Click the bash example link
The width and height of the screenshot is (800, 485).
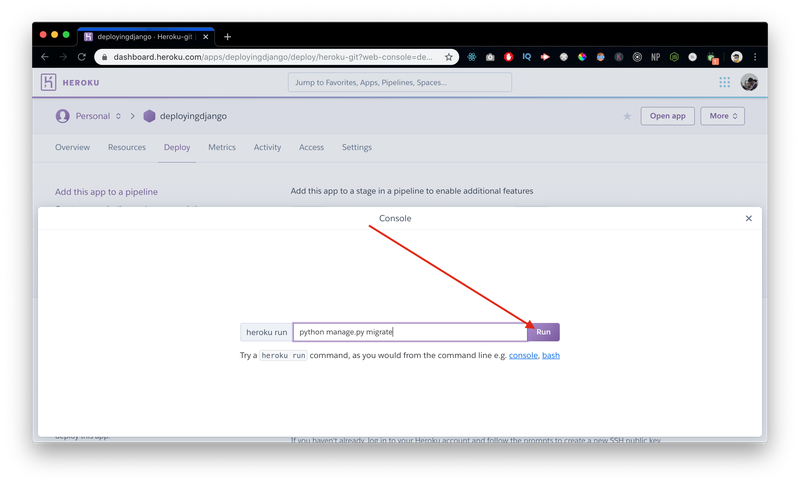tap(551, 355)
